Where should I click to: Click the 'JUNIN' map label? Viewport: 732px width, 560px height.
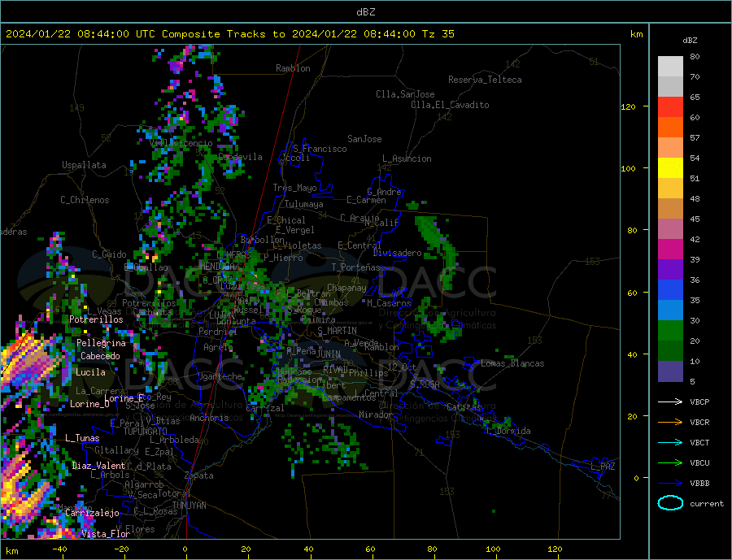pos(329,354)
